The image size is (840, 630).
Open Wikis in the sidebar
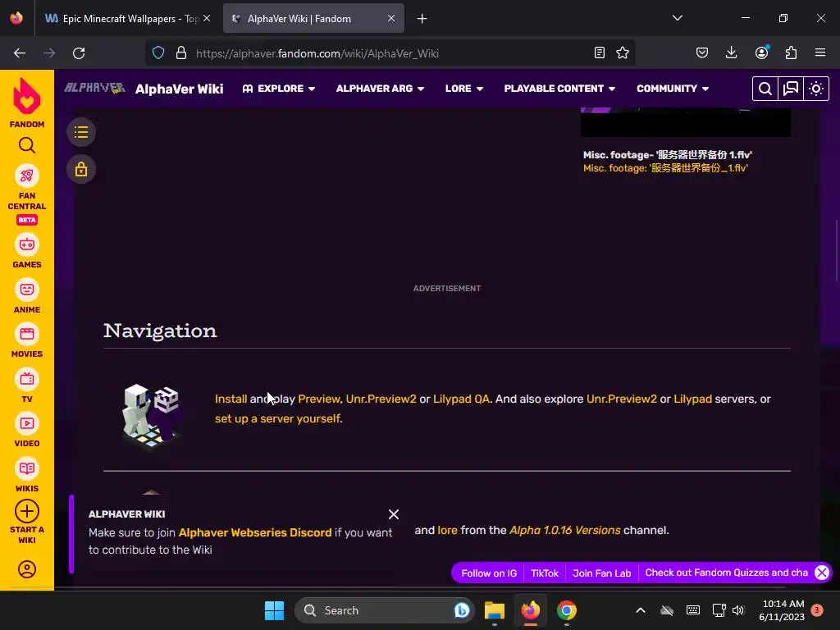click(x=27, y=475)
